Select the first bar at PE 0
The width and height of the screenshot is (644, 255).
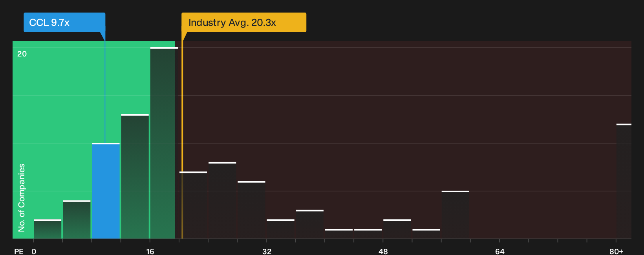click(48, 229)
